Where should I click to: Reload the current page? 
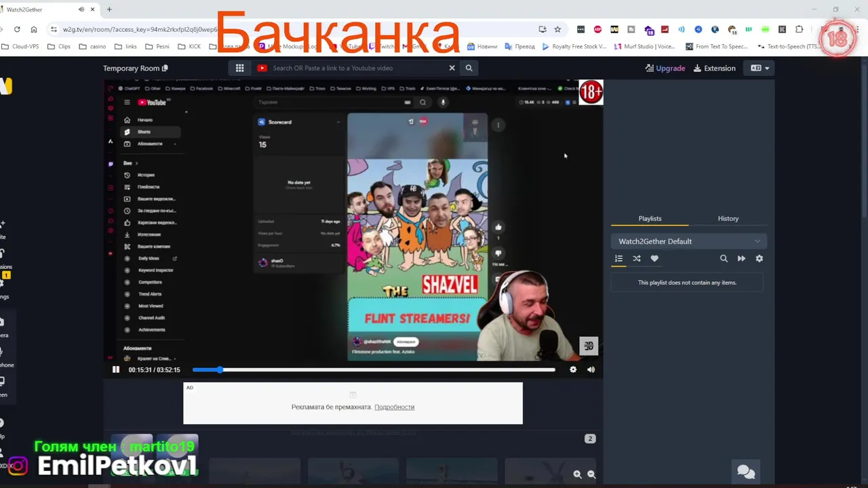point(17,29)
